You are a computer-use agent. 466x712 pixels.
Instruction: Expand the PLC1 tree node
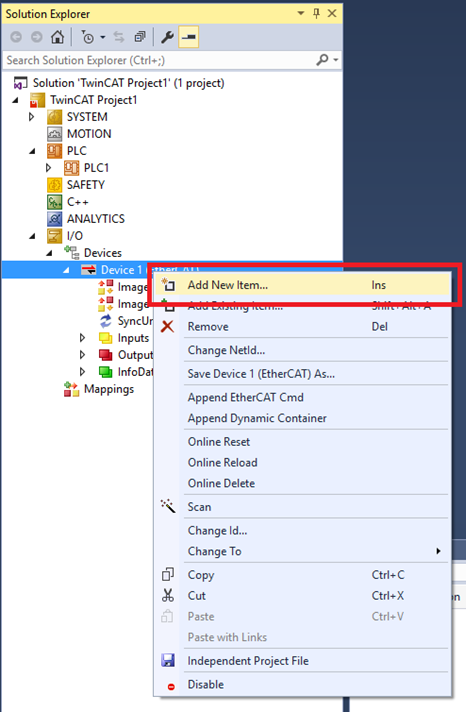point(49,168)
